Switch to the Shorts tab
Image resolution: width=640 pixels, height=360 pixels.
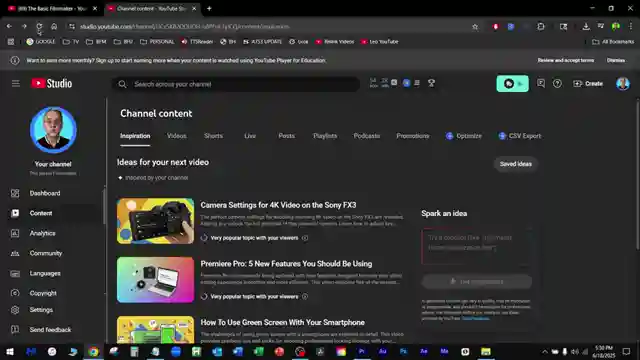[213, 136]
